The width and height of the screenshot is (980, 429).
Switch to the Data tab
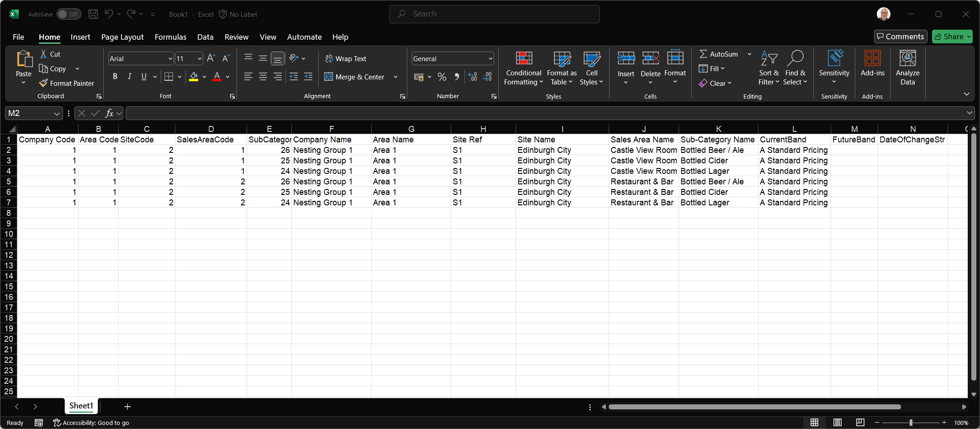pyautogui.click(x=205, y=37)
